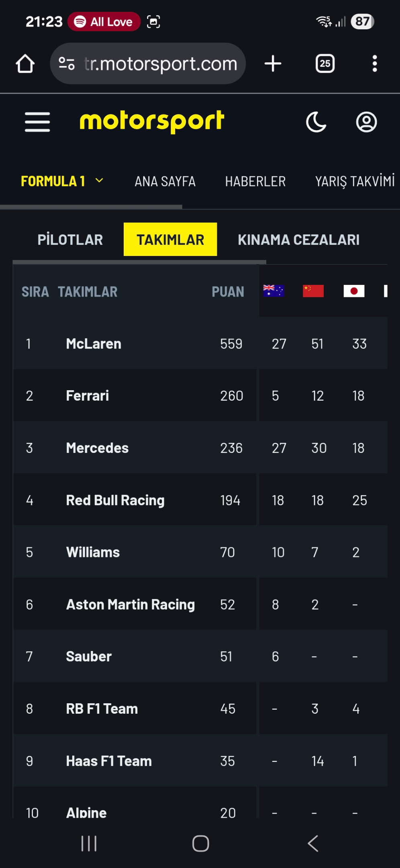The image size is (400, 868).
Task: Open the McLaren team link
Action: click(x=94, y=344)
